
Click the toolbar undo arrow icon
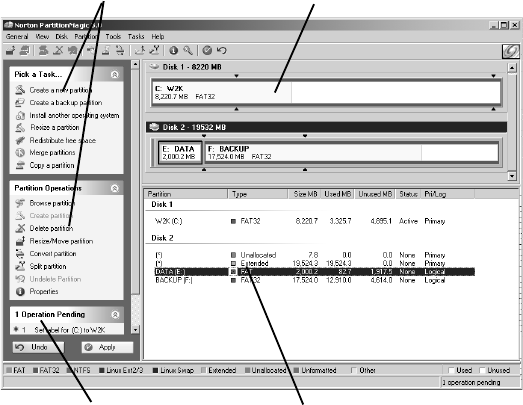pos(221,50)
